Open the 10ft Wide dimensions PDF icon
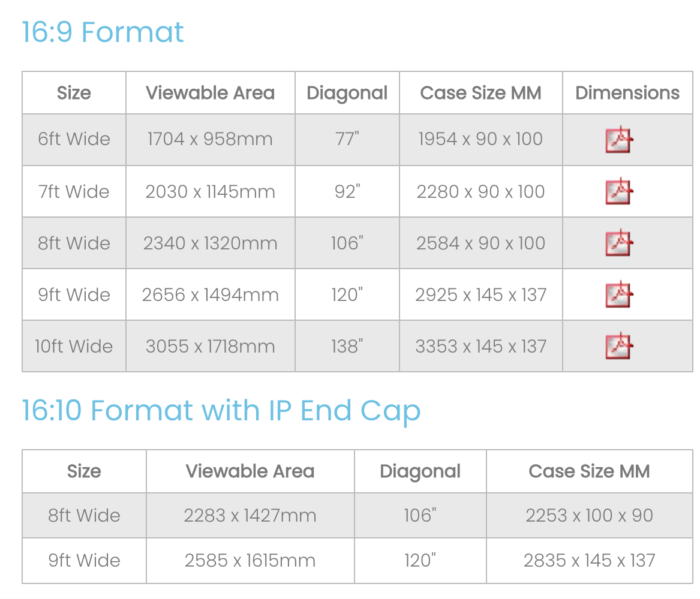 tap(619, 346)
